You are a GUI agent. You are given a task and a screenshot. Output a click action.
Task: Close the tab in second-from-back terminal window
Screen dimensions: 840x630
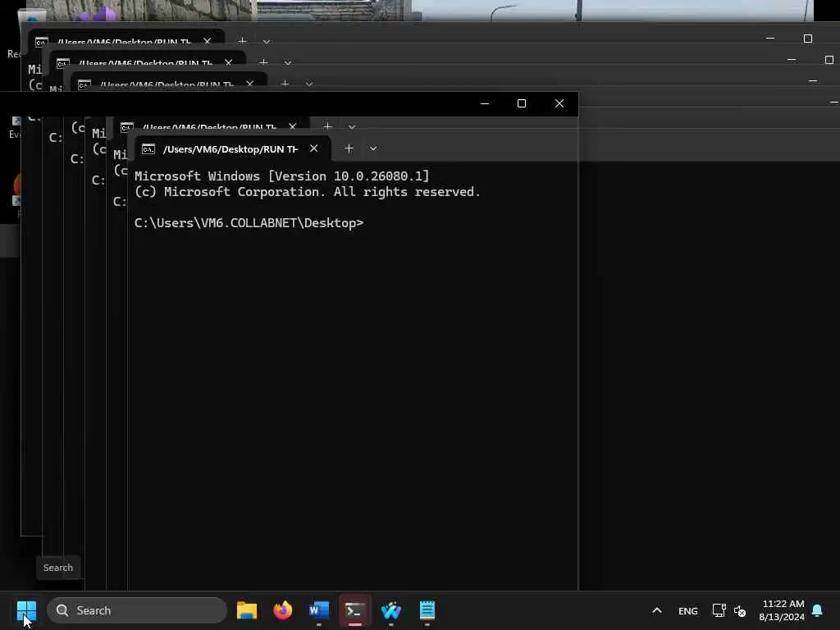(229, 62)
